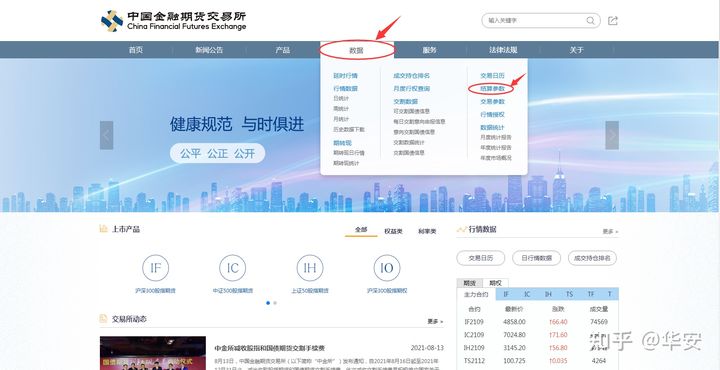Show previous banner slide arrow
720x370 pixels.
point(107,135)
